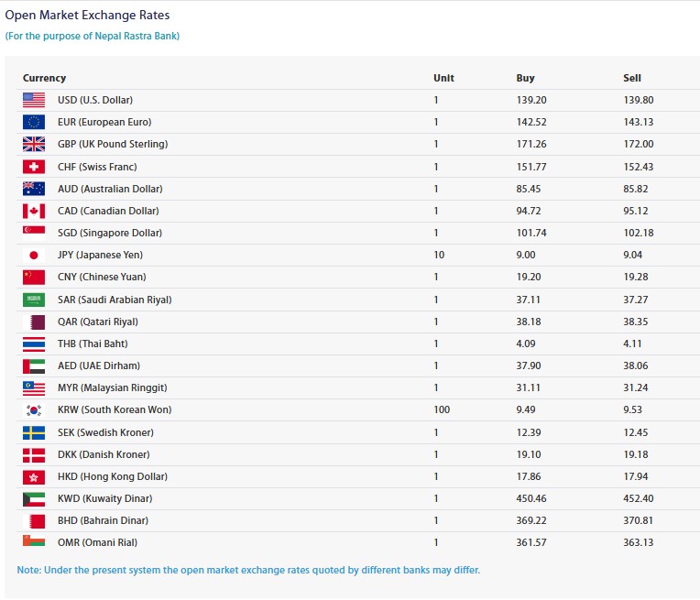
Task: Select the South Korean flag icon
Action: (33, 409)
